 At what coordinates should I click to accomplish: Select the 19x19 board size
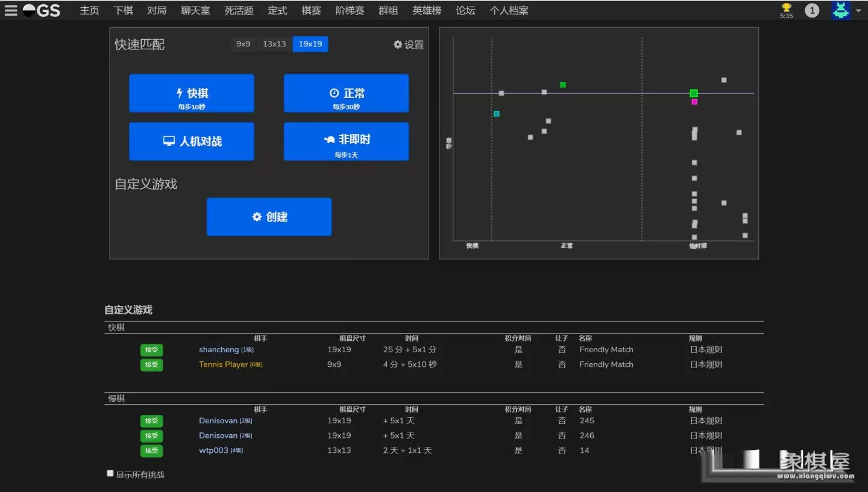point(310,44)
